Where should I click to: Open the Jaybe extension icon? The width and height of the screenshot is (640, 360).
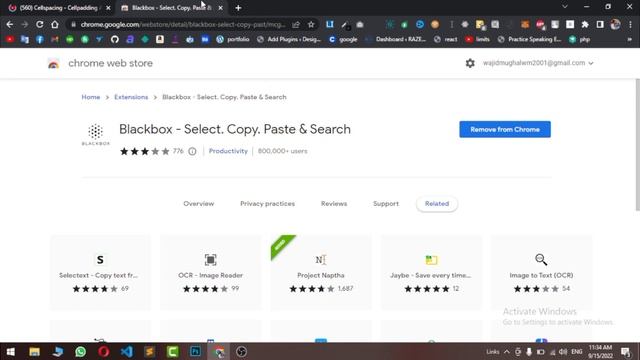pyautogui.click(x=431, y=260)
